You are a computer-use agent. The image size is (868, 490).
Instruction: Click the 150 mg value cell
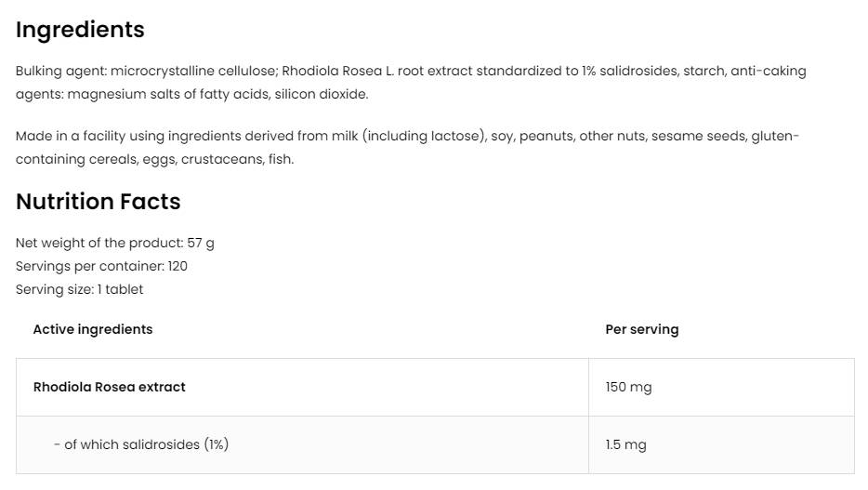click(628, 387)
